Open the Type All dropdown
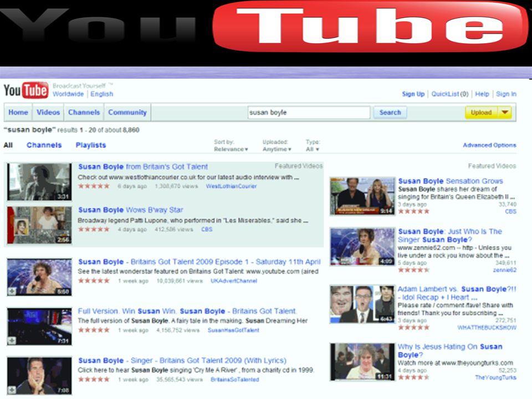 [313, 149]
